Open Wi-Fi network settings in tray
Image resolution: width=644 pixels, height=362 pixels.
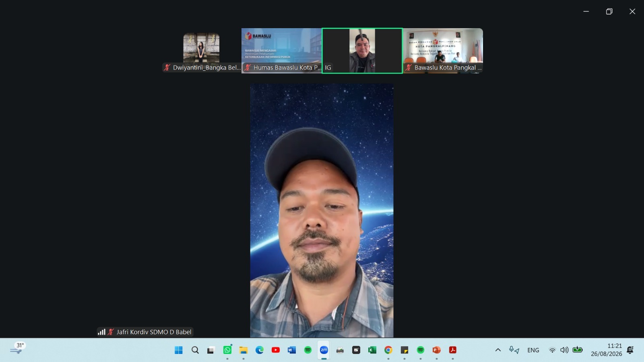[552, 350]
